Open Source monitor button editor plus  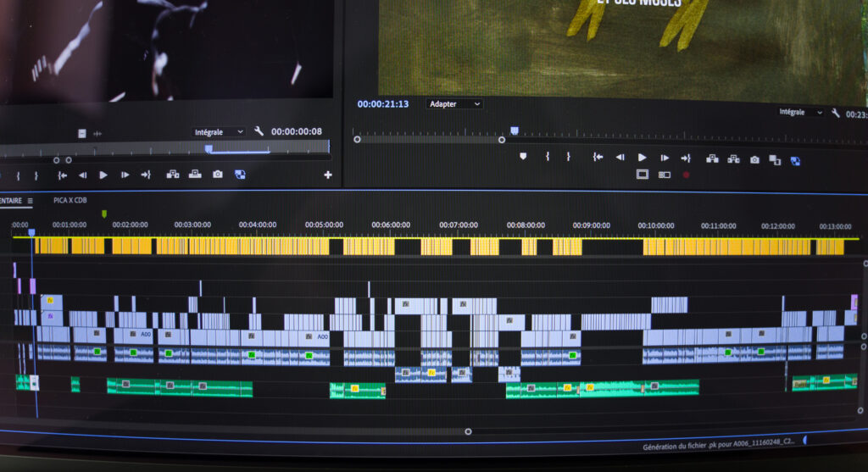coord(328,175)
